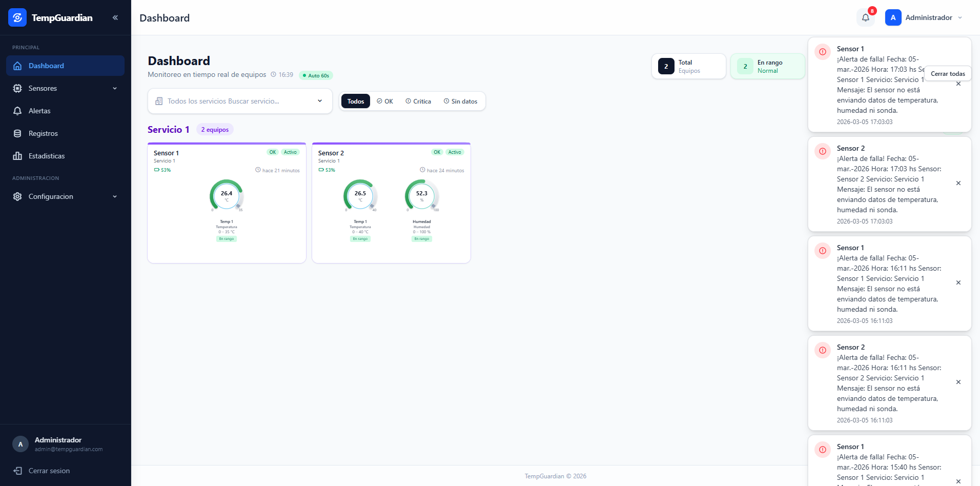Screen dimensions: 980x486
Task: Collapse the sidebar with double-chevron icon
Action: [x=115, y=17]
